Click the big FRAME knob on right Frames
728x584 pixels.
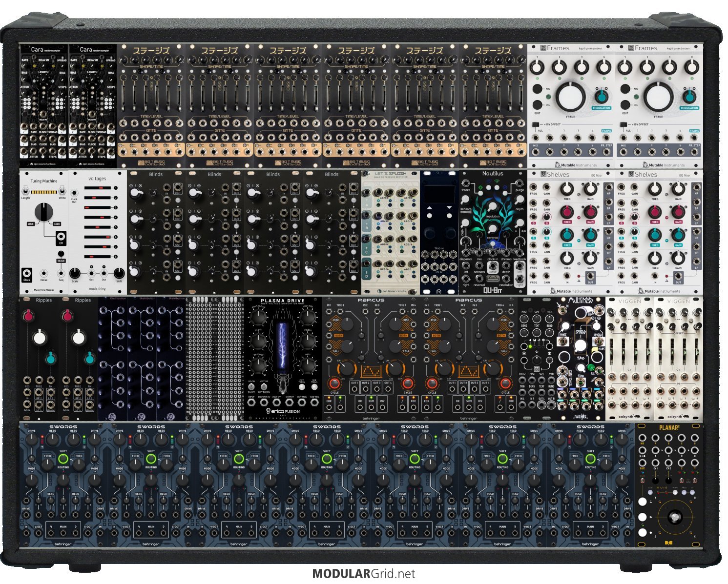(x=659, y=97)
